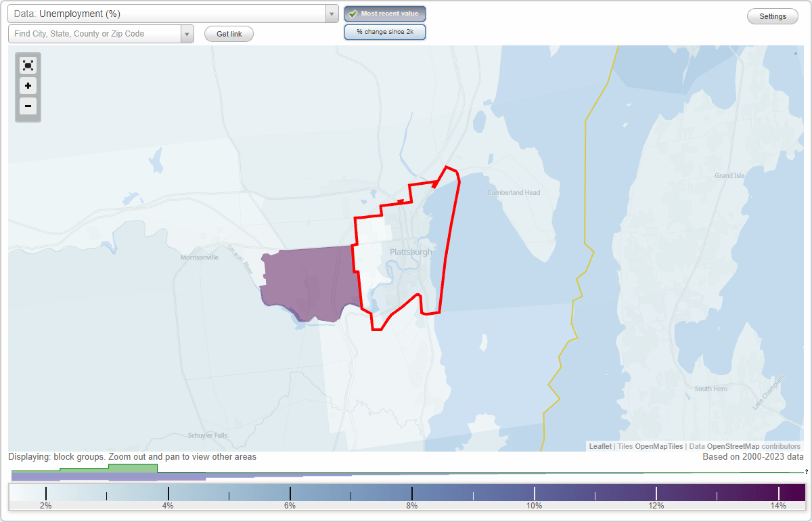Screen dimensions: 812x522
Task: Click the Get link button
Action: 229,33
